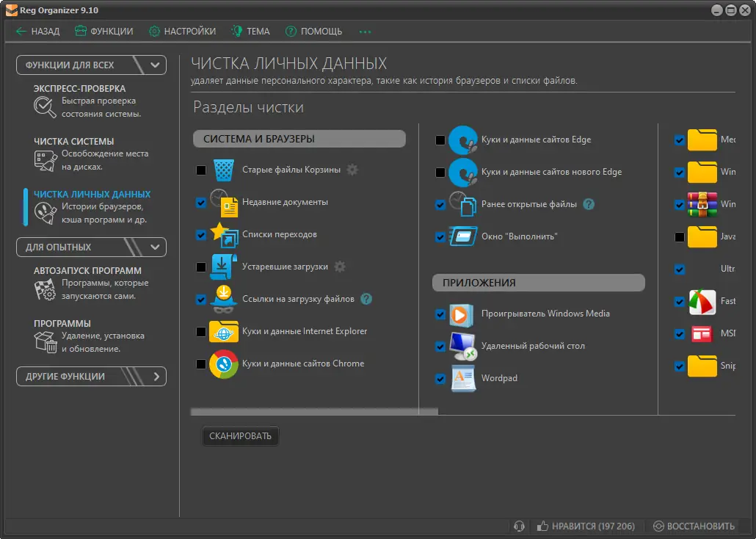Viewport: 756px width, 539px height.
Task: Open gear settings for outdated downloads
Action: (340, 267)
